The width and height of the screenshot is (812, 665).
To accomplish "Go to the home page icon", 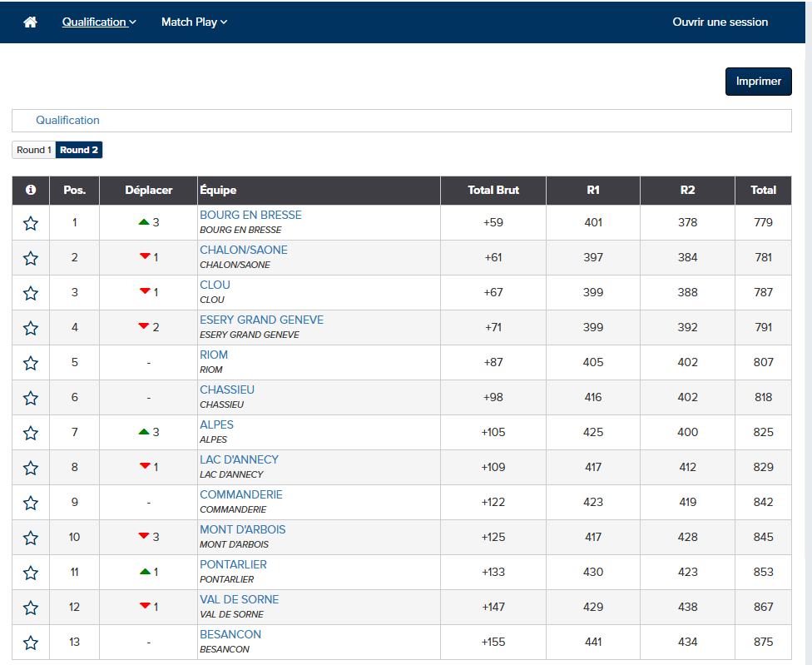I will click(30, 22).
